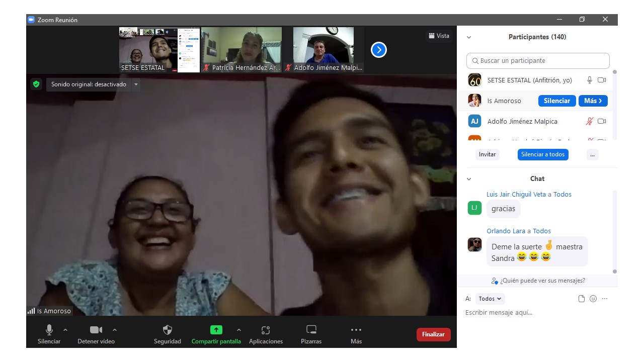The height and width of the screenshot is (362, 644).
Task: Click Adolfo Jiménez Malpica camera icon
Action: click(602, 121)
